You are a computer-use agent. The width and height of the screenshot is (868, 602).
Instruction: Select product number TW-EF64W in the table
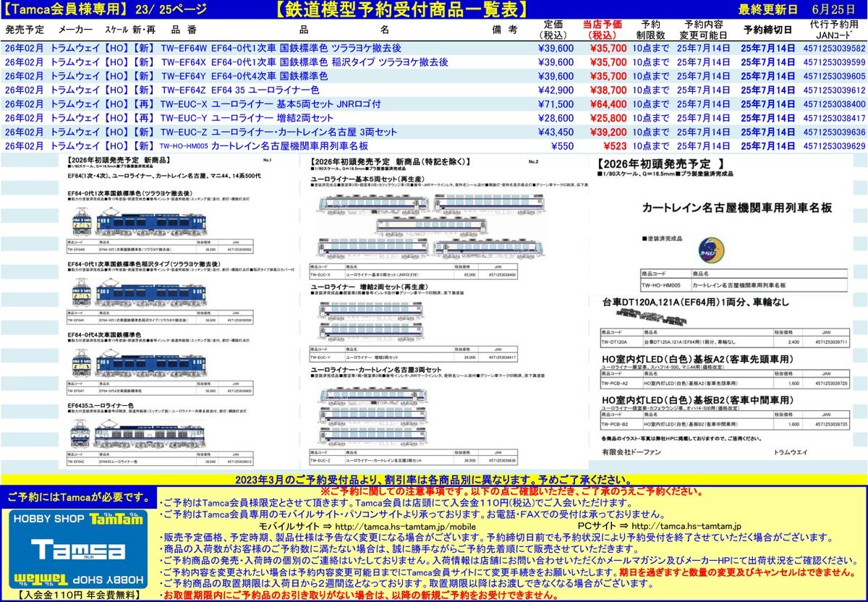[184, 48]
